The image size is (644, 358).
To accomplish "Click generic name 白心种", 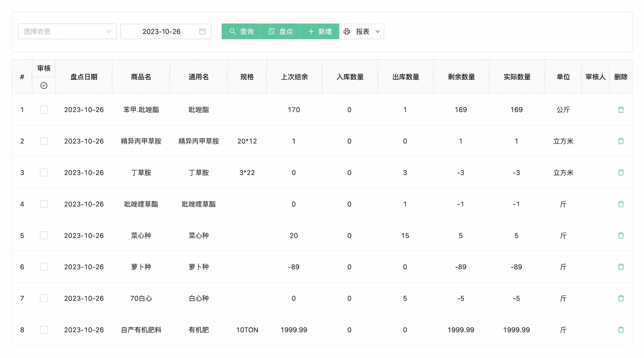I will (x=199, y=298).
